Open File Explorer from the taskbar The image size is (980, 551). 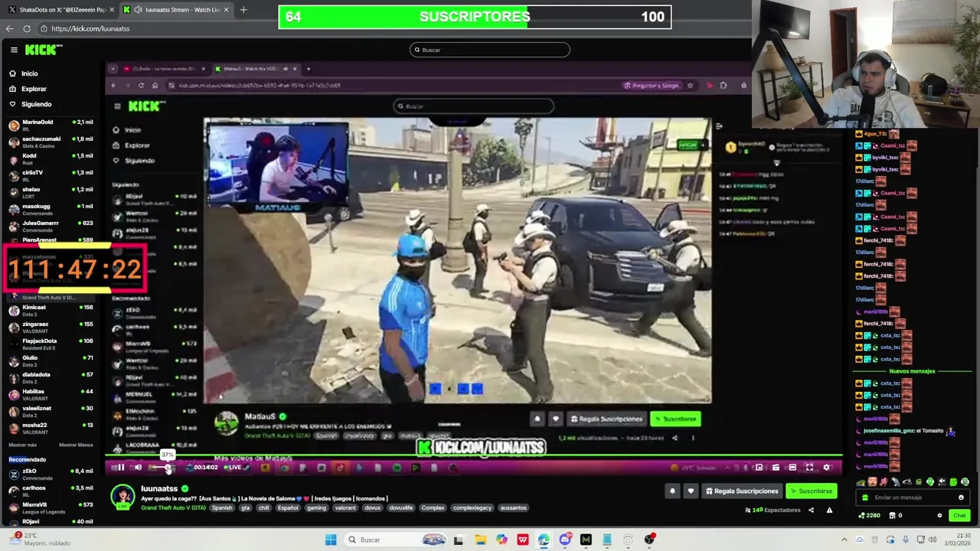(x=480, y=540)
